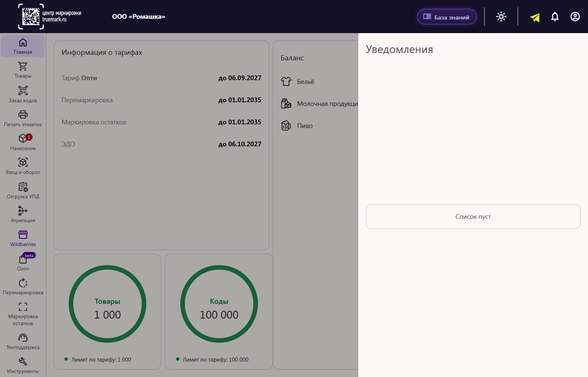This screenshot has height=377, width=588.
Task: Click the Маркировка остатков tariff row label
Action: click(94, 122)
